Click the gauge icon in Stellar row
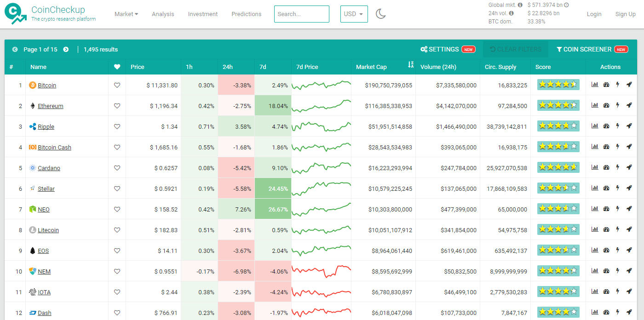The width and height of the screenshot is (644, 320). [606, 188]
